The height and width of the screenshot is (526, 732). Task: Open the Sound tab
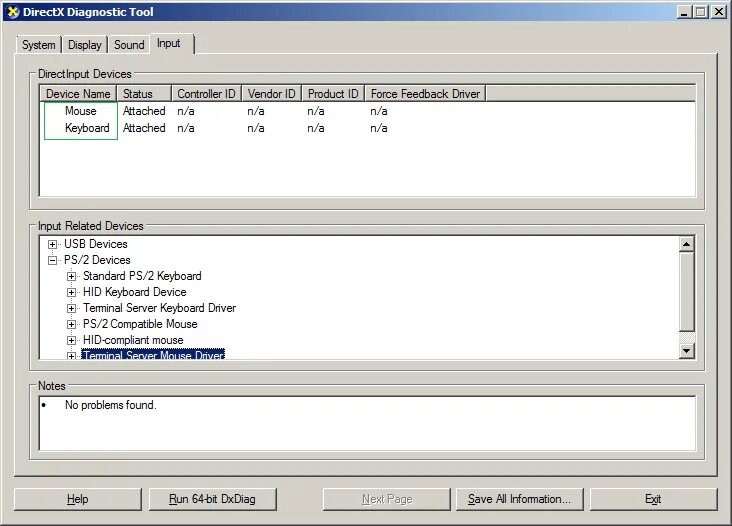[129, 45]
